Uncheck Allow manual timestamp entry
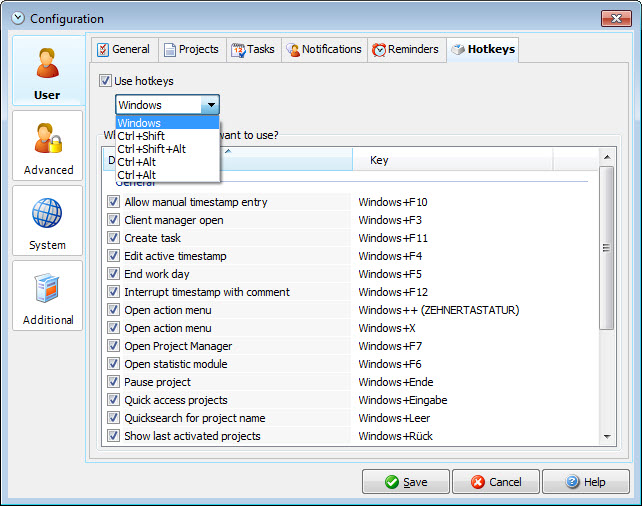 (113, 202)
